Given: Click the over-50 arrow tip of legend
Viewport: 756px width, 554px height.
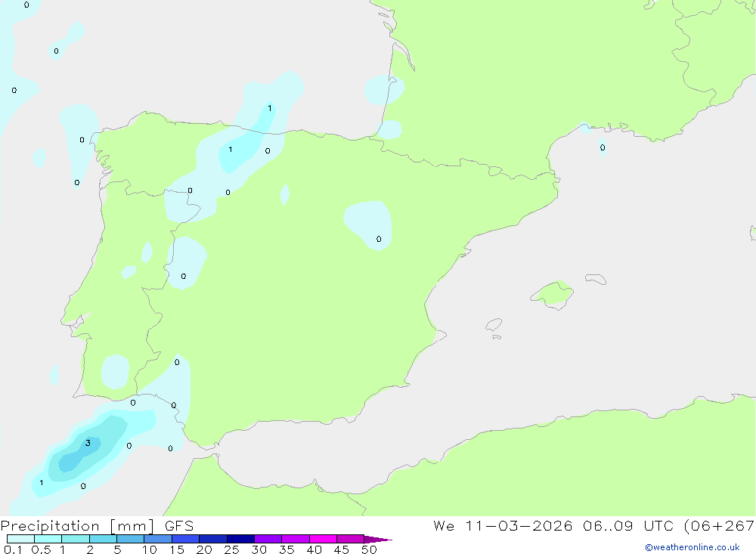Looking at the screenshot, I should pos(379,540).
